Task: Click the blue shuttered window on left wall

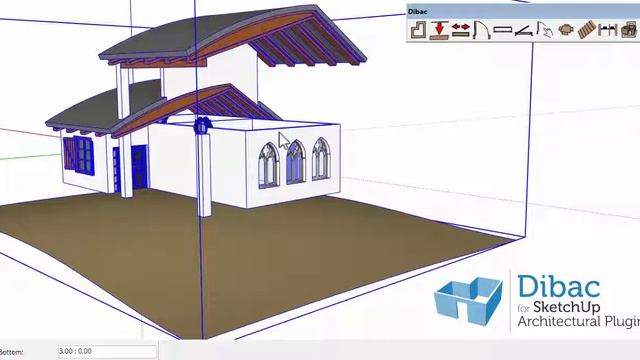Action: (x=79, y=156)
